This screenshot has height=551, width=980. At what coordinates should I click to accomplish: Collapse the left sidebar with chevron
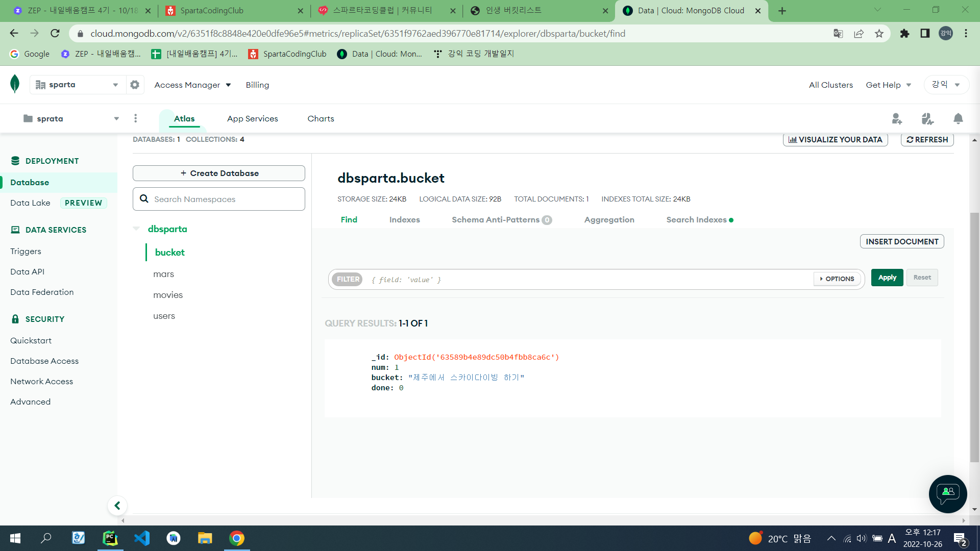(117, 506)
